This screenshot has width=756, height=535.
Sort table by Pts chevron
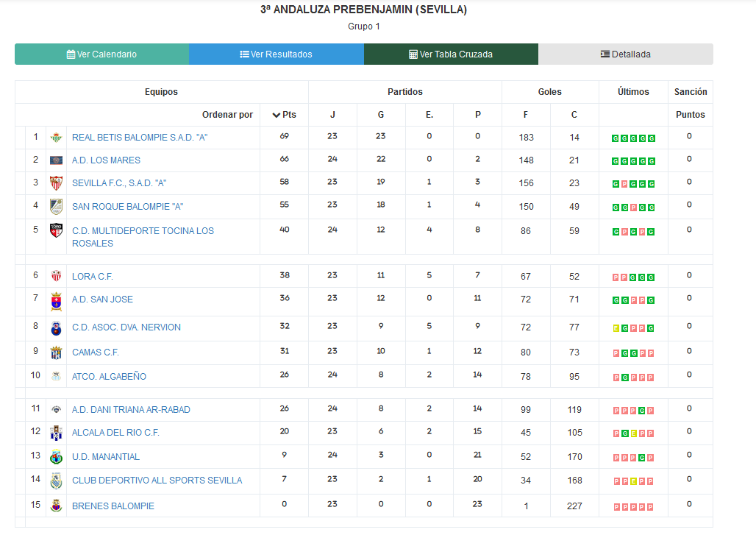tap(277, 115)
